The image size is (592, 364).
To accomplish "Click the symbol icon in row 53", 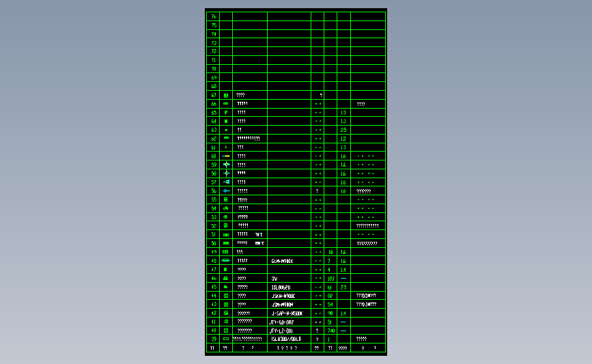I will tap(226, 217).
